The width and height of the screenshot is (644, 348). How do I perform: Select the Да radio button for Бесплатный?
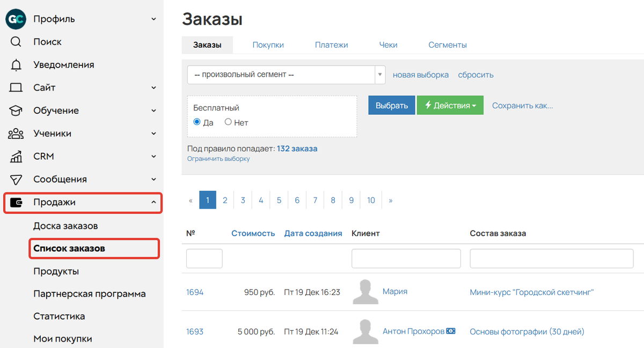[x=197, y=122]
